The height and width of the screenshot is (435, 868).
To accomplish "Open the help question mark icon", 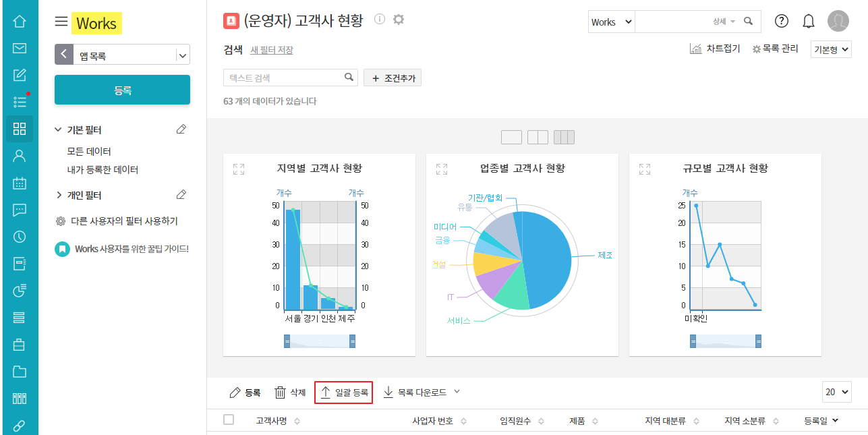I will tap(782, 22).
